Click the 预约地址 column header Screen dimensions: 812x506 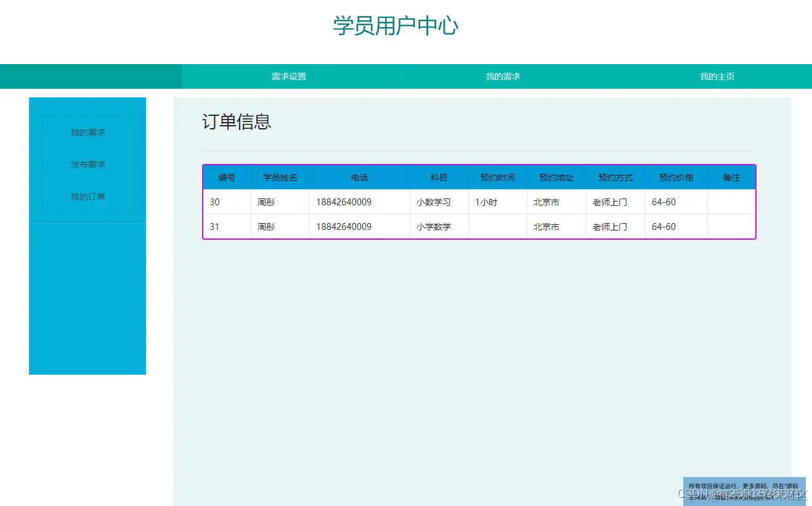tap(556, 178)
